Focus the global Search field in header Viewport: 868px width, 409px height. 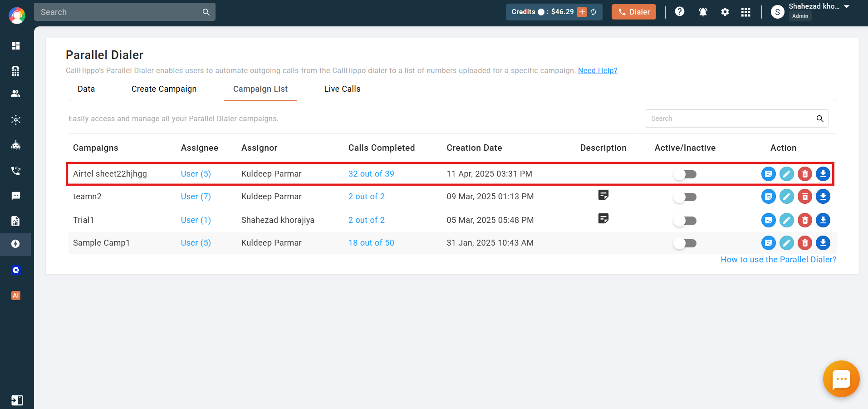click(124, 12)
